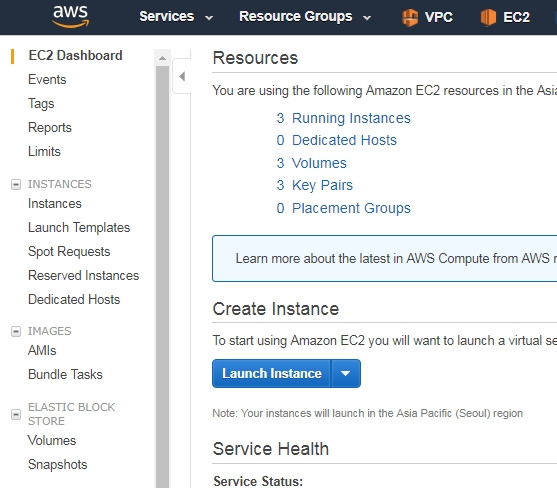Open the Launch Instance dropdown arrow

tap(345, 373)
